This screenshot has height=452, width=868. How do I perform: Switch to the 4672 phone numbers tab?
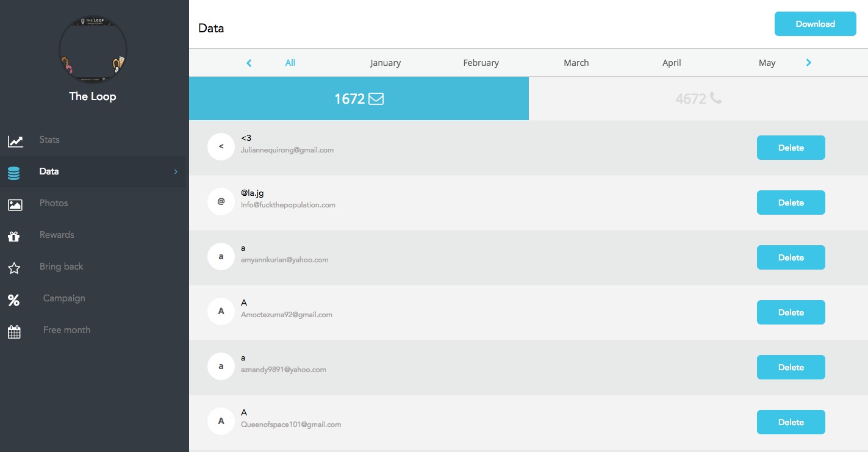pos(698,98)
